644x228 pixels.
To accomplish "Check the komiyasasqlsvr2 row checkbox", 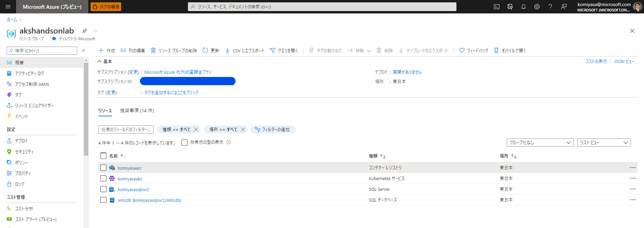I will 103,189.
